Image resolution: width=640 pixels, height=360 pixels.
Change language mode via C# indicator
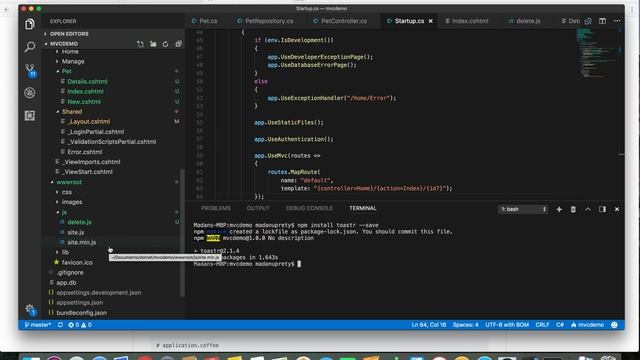click(560, 325)
